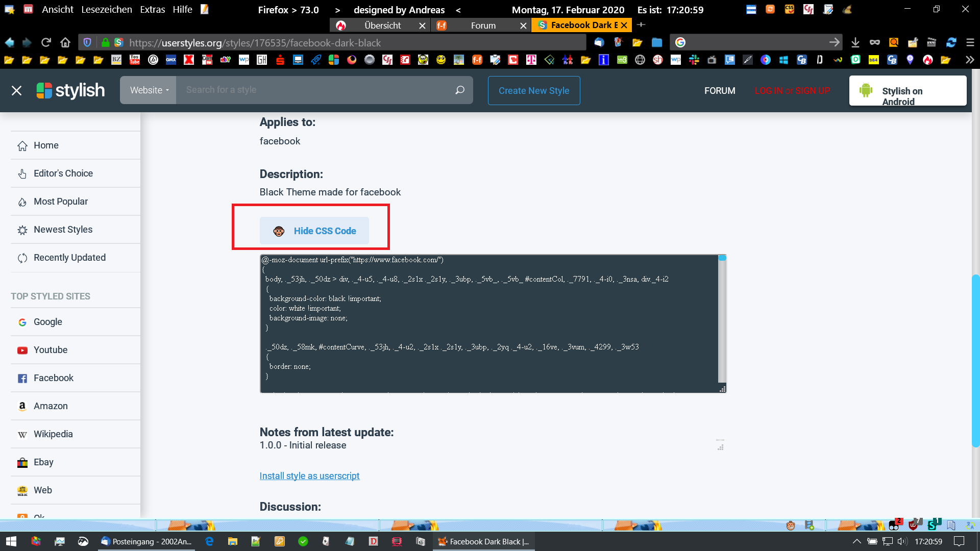Click the page vertical scrollbar thumb
The width and height of the screenshot is (980, 551).
click(x=975, y=360)
